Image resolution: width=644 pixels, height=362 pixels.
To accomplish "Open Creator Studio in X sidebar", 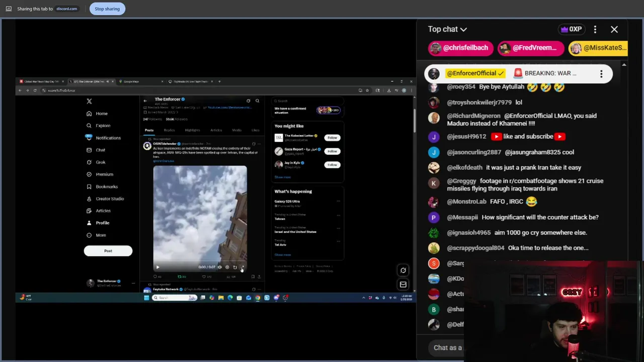I will click(105, 199).
